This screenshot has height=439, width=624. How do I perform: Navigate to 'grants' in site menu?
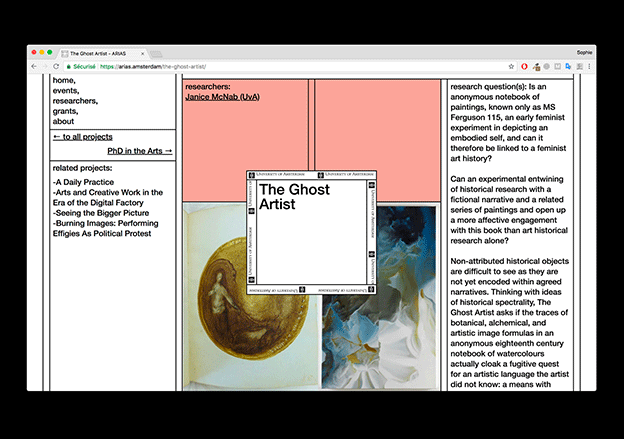coord(65,111)
